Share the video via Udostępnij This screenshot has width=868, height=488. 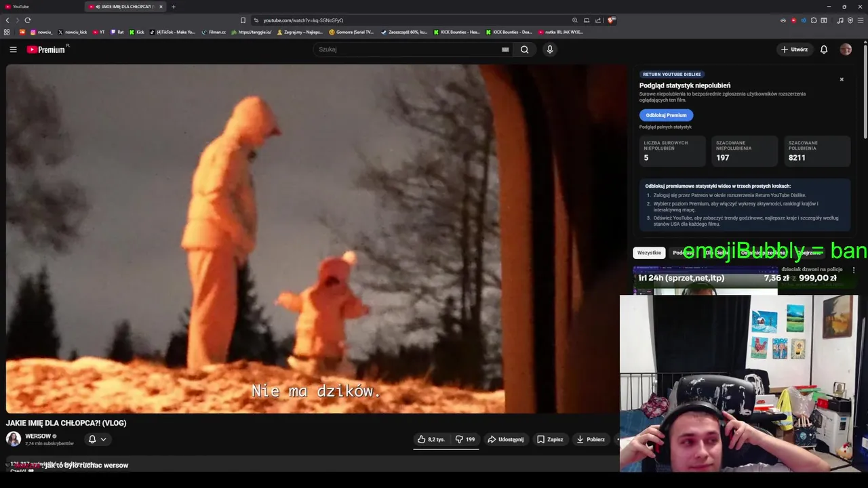click(506, 439)
